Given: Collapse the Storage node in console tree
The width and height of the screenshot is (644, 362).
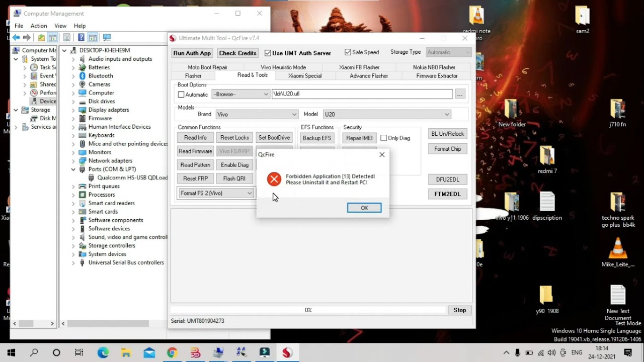Looking at the screenshot, I should tap(16, 110).
